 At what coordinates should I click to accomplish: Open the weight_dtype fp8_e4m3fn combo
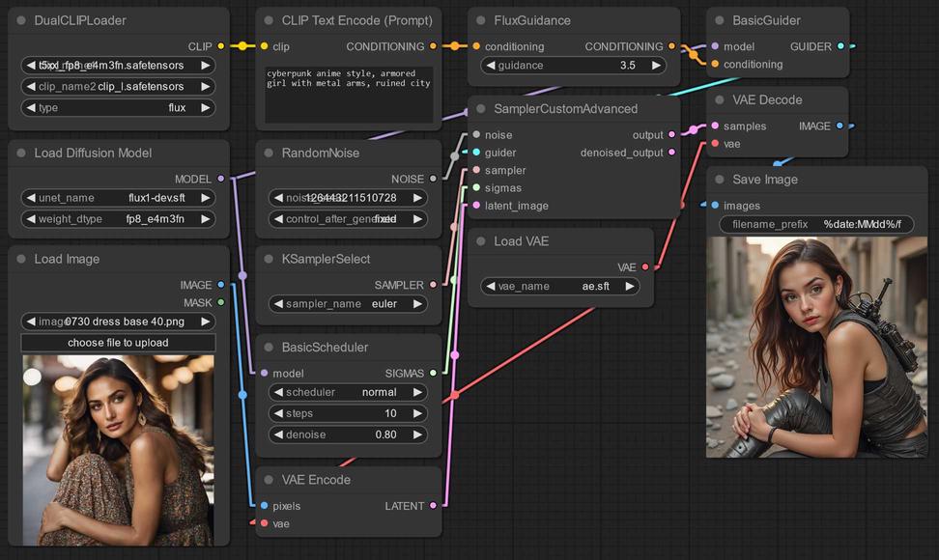click(118, 219)
